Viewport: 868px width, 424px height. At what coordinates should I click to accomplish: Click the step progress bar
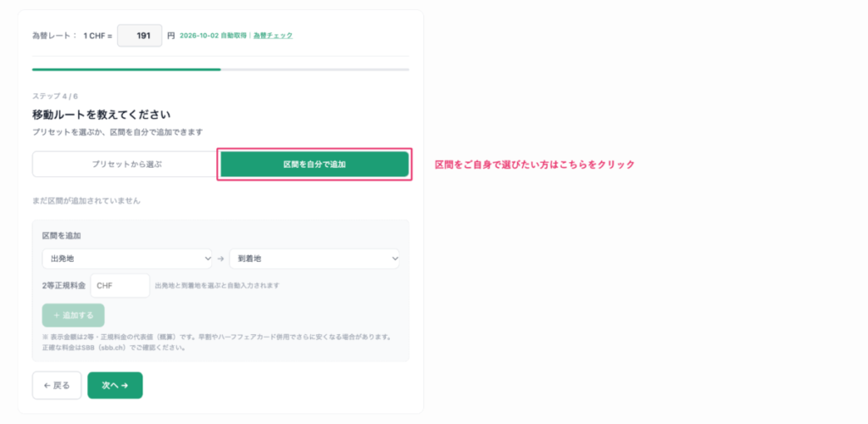(220, 70)
